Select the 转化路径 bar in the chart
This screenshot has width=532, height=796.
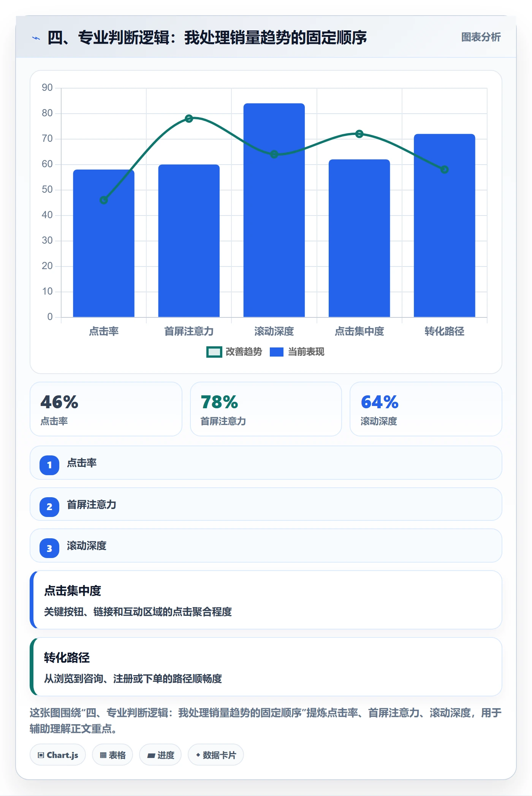(444, 225)
